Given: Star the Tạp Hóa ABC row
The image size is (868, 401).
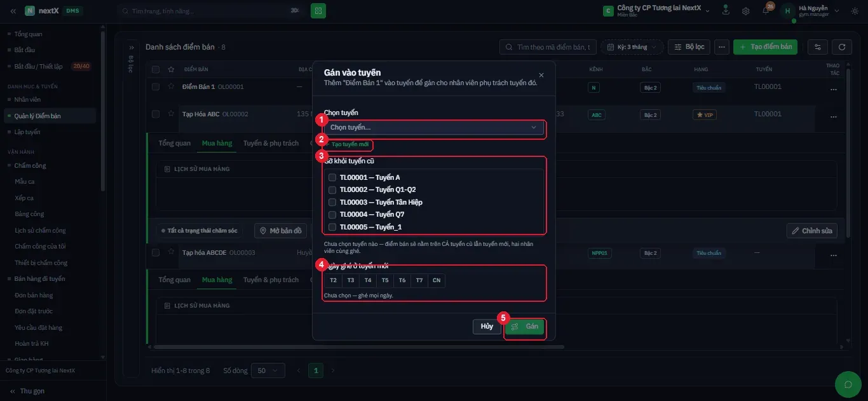Looking at the screenshot, I should coord(170,114).
